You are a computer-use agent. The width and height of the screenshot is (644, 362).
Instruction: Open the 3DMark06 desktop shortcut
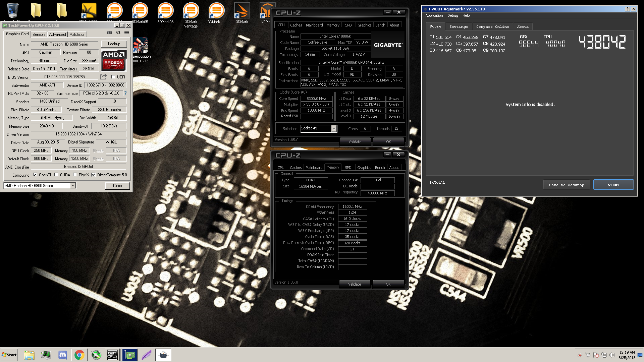[x=165, y=13]
